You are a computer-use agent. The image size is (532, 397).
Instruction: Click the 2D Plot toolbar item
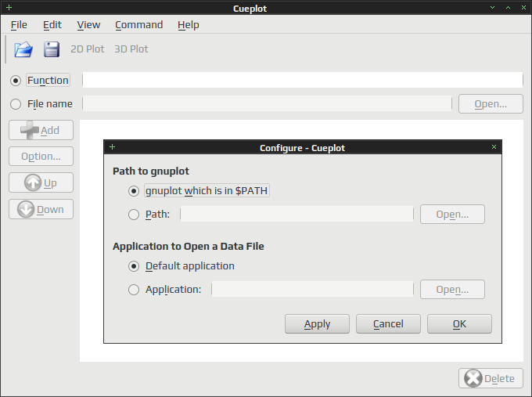pyautogui.click(x=87, y=49)
